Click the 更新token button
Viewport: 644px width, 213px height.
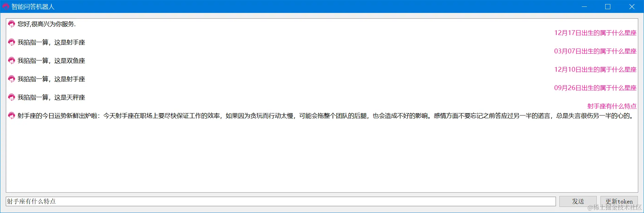coord(619,201)
